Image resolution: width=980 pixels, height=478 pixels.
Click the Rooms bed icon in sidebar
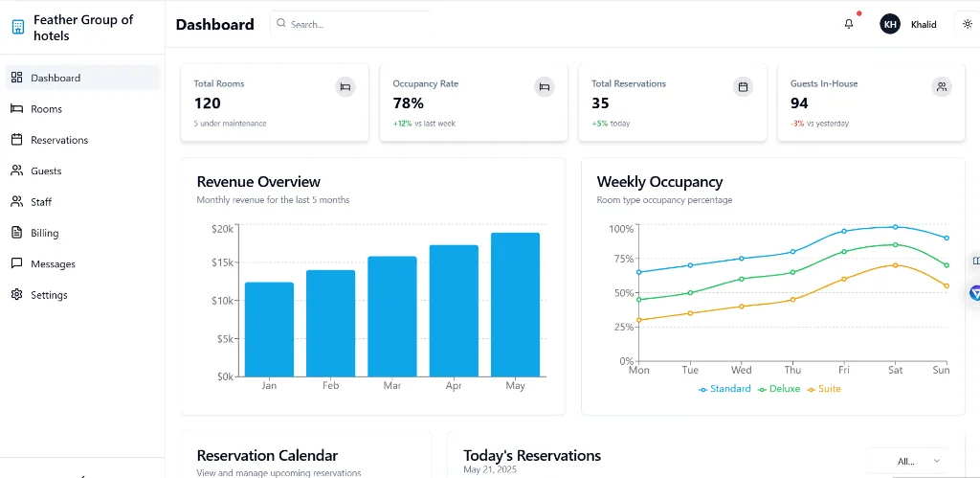(x=17, y=109)
